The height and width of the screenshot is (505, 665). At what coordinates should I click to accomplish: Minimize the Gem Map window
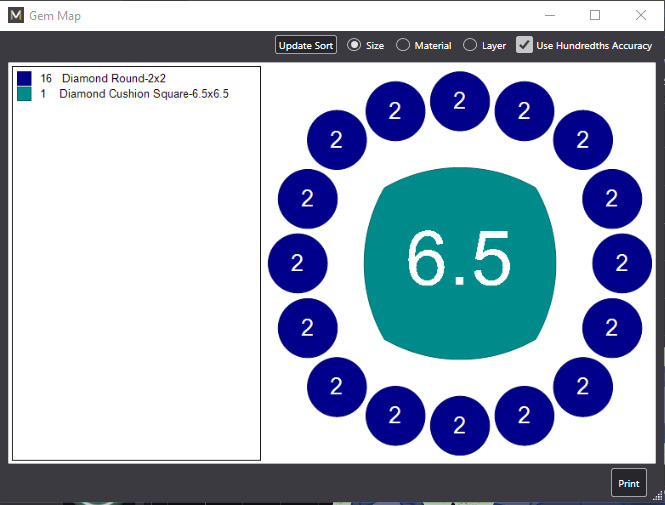550,16
